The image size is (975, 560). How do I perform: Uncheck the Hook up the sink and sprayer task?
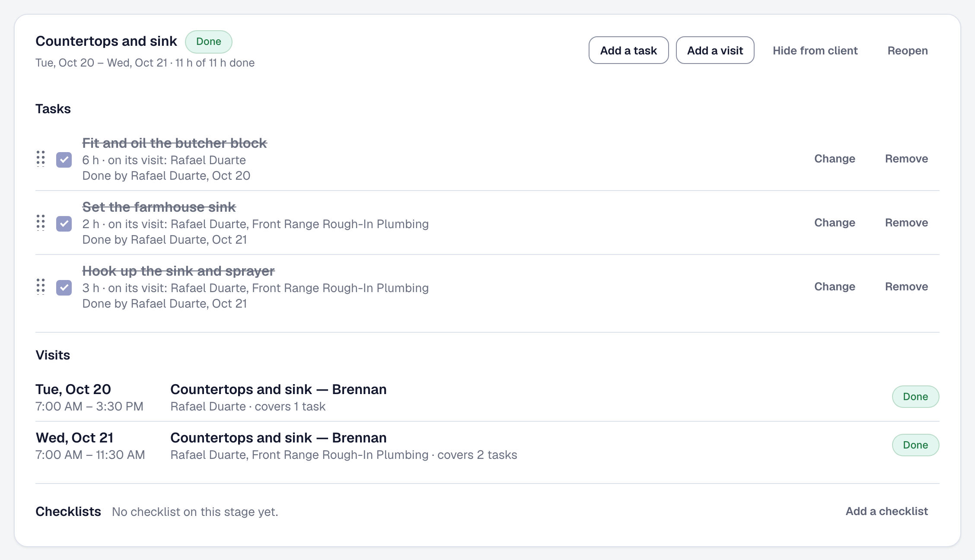pos(64,288)
